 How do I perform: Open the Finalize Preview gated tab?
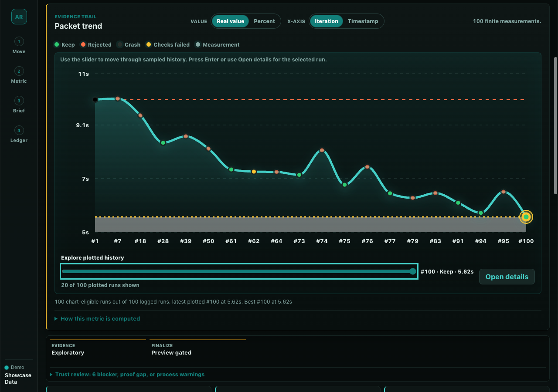pos(197,349)
